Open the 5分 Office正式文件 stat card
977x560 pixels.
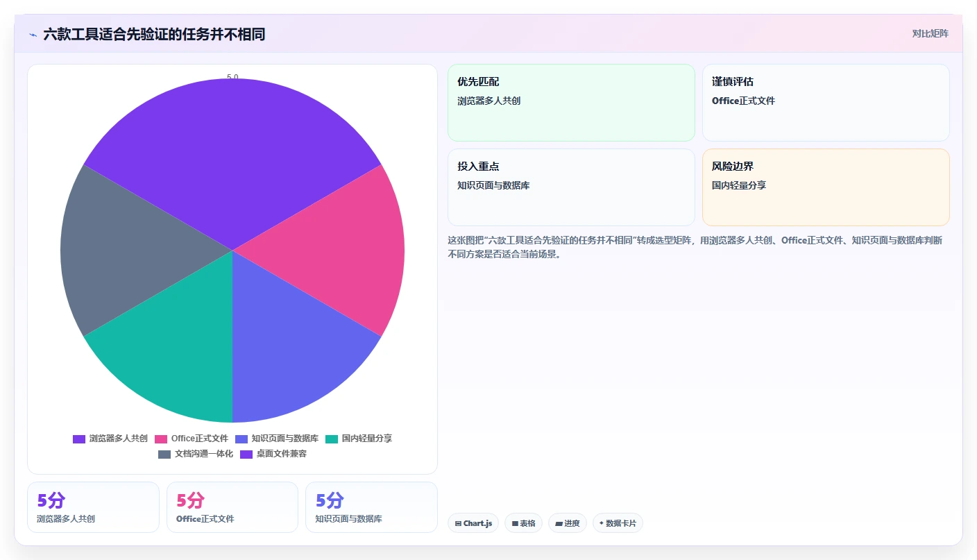pos(232,507)
